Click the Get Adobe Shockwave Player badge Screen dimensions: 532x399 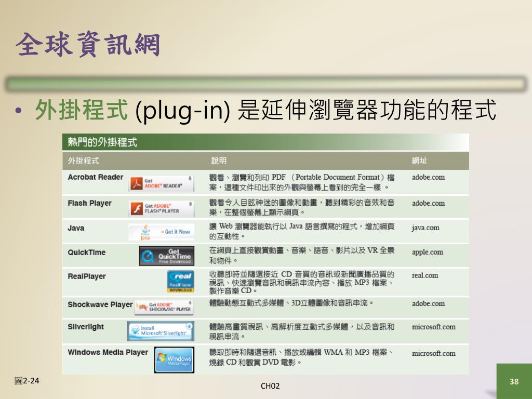[x=164, y=307]
